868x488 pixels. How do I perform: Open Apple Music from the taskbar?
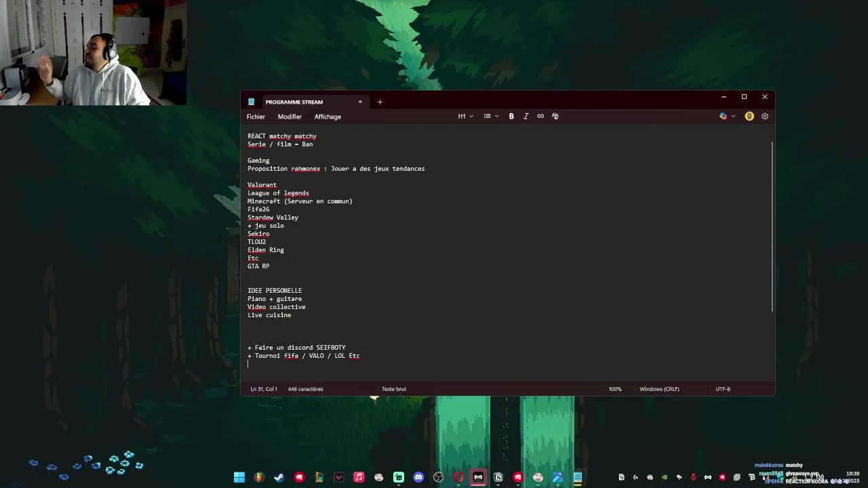pyautogui.click(x=359, y=477)
